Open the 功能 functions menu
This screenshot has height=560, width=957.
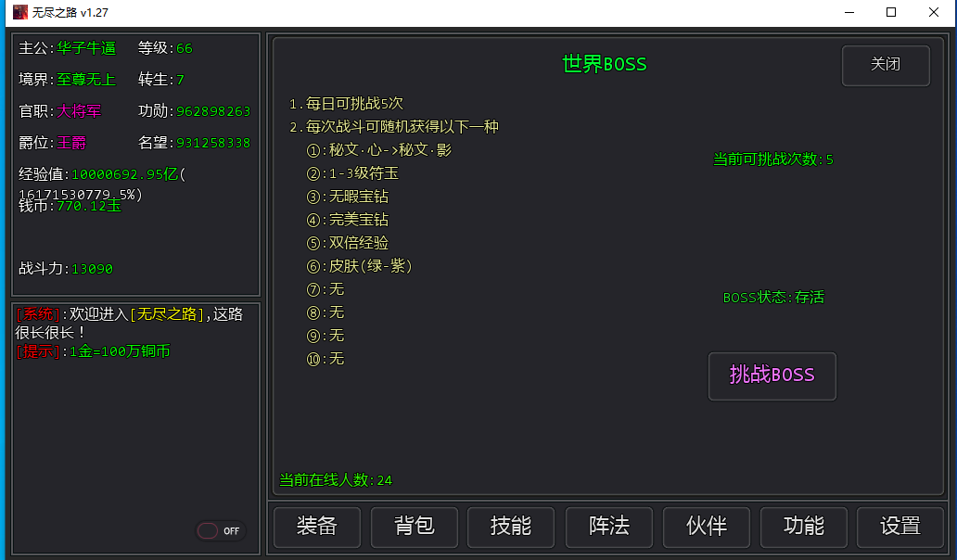[803, 527]
